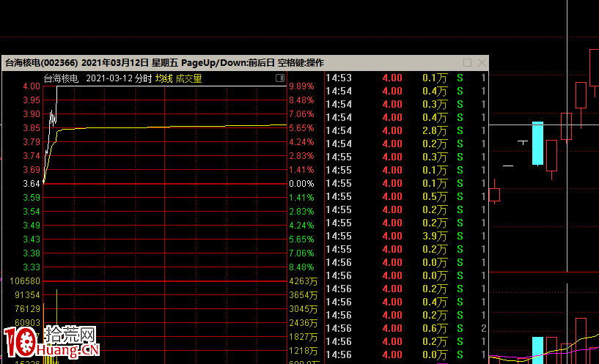Click the 4.00 top price axis label
The width and height of the screenshot is (599, 364).
click(x=32, y=86)
